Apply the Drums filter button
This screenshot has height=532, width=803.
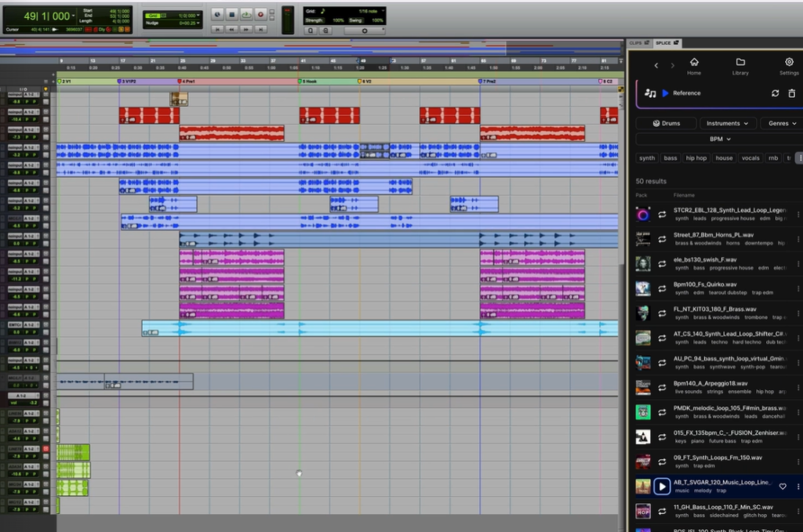[x=666, y=123]
